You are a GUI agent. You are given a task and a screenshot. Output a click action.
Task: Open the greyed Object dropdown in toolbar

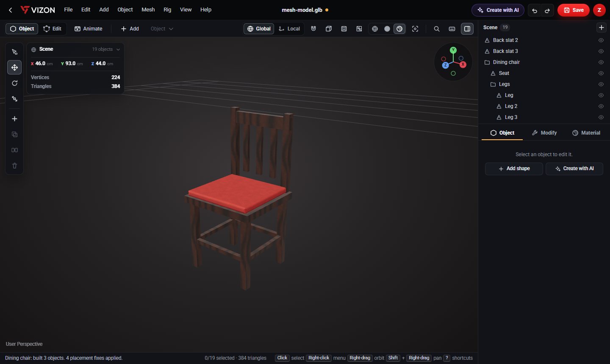[162, 29]
